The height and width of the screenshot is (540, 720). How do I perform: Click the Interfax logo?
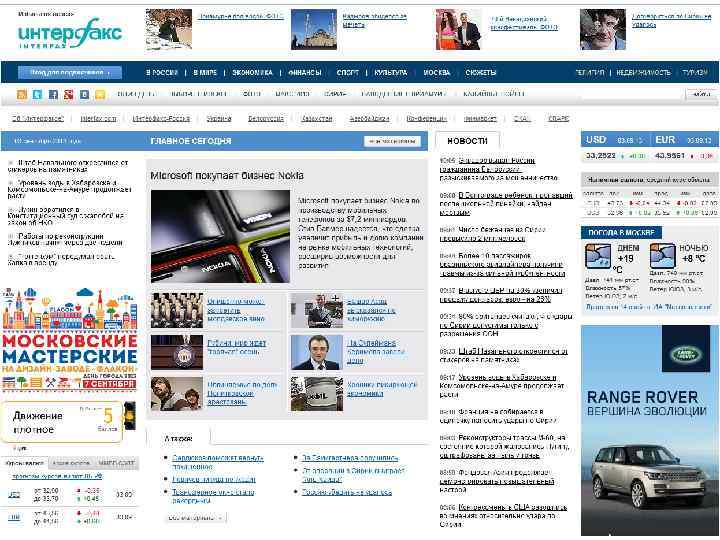[70, 34]
